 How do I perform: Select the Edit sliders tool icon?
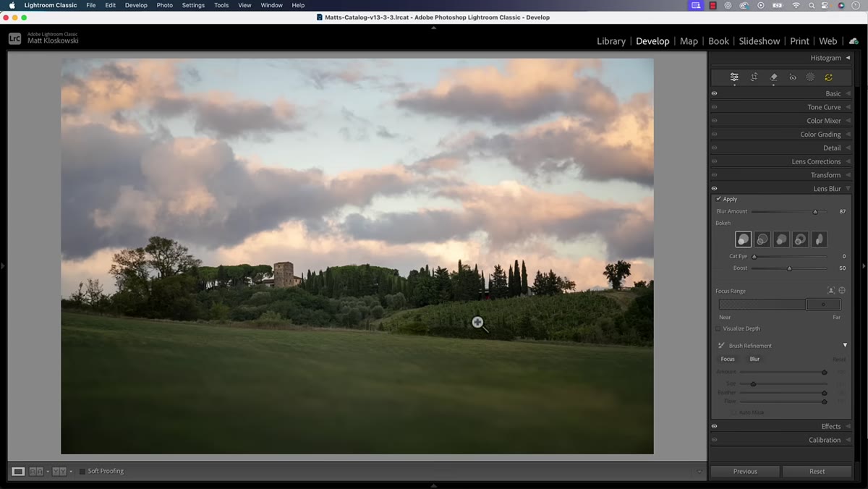pyautogui.click(x=734, y=77)
